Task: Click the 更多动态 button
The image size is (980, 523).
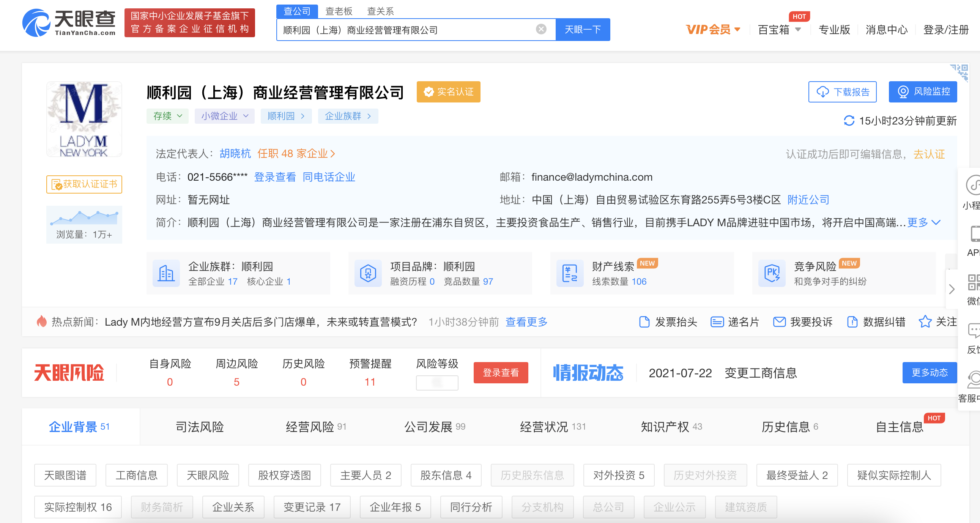Action: tap(930, 372)
